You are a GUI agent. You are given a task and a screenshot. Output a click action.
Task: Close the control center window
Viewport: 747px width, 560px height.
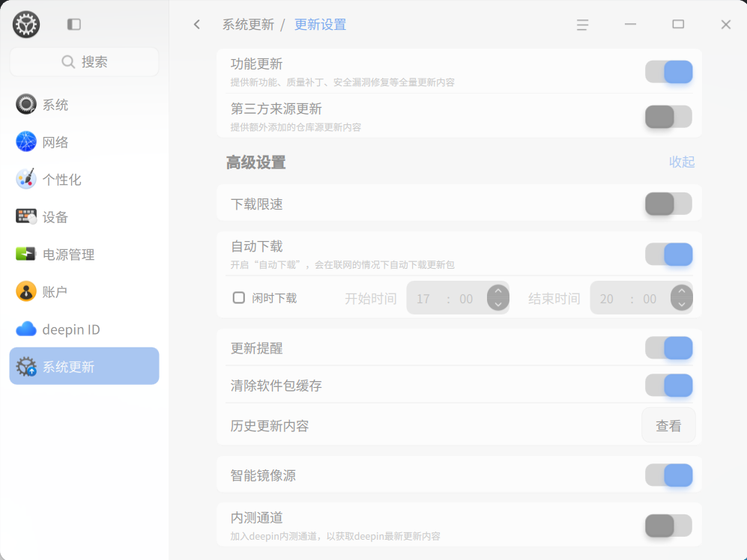click(725, 24)
